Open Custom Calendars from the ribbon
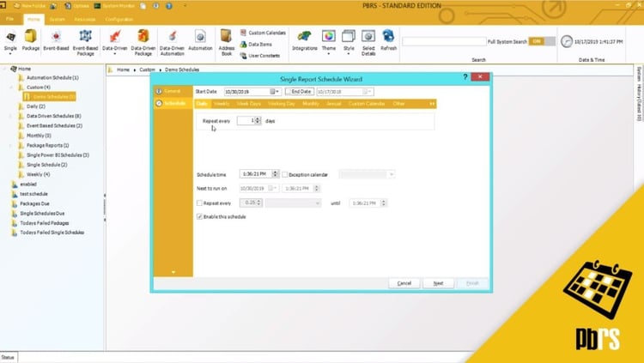Screen dimensions: 644x363 [x=263, y=33]
